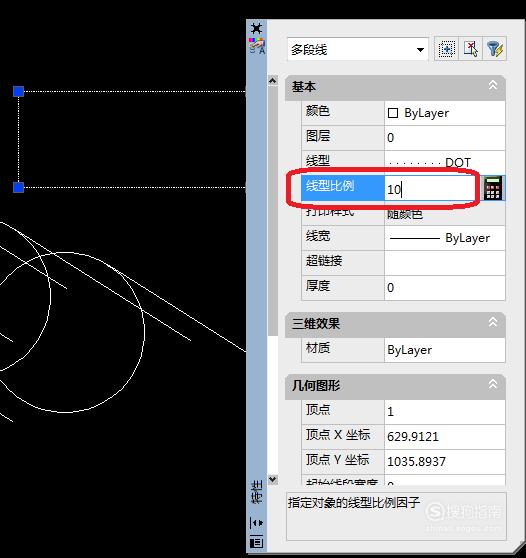
Task: Open palette properties menu icon at bottom
Action: point(256,542)
